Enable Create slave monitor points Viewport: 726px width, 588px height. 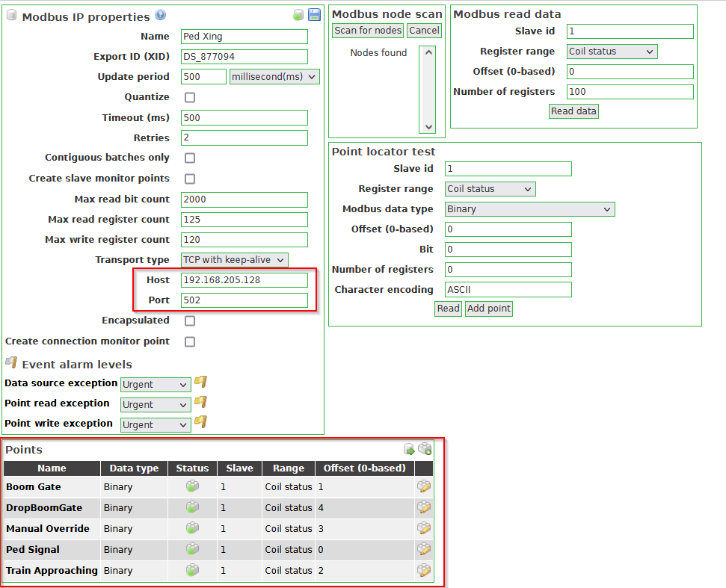coord(189,178)
